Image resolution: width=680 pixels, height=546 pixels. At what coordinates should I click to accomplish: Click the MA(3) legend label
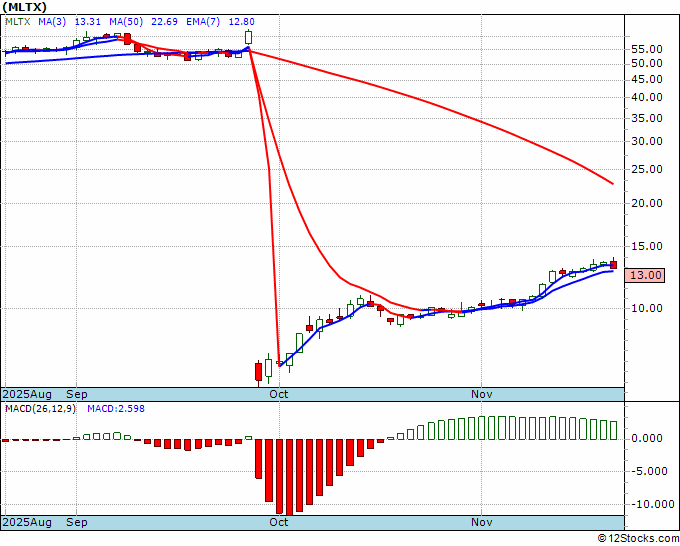[x=52, y=22]
